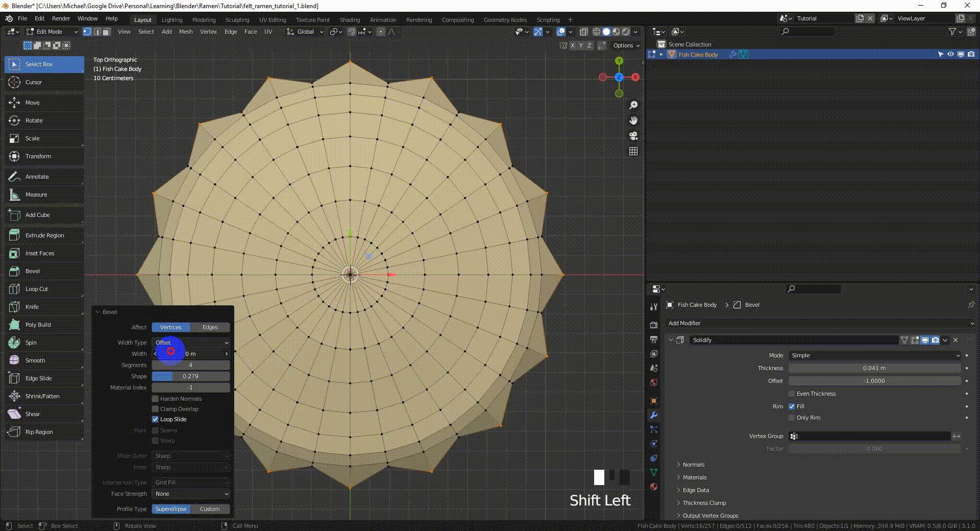Select the Shrink/Fatten tool
Screen dimensions: 980x531
click(x=42, y=396)
